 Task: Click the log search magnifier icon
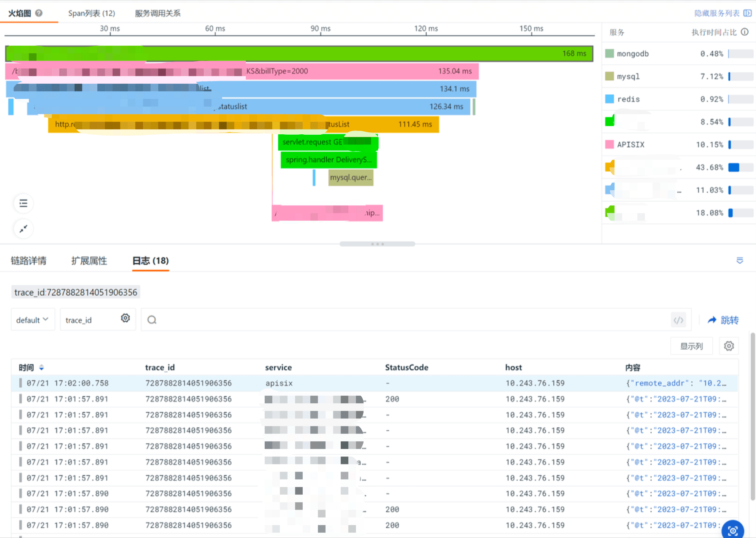(x=152, y=320)
